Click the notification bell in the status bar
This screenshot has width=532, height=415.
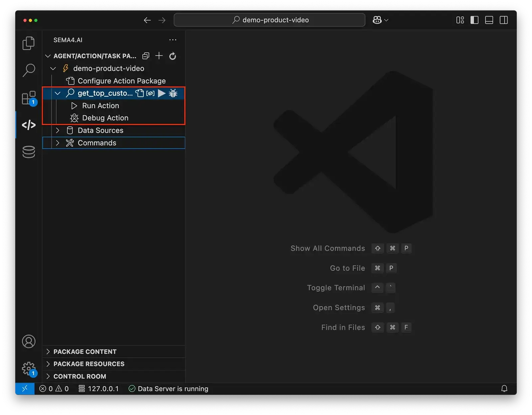click(x=504, y=388)
